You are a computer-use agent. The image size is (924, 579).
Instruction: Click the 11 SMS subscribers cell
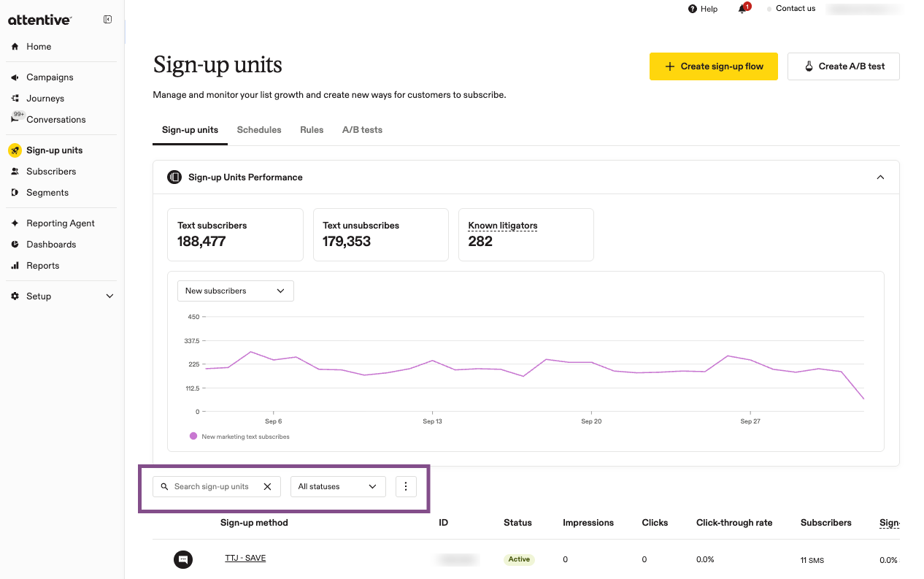(x=812, y=560)
